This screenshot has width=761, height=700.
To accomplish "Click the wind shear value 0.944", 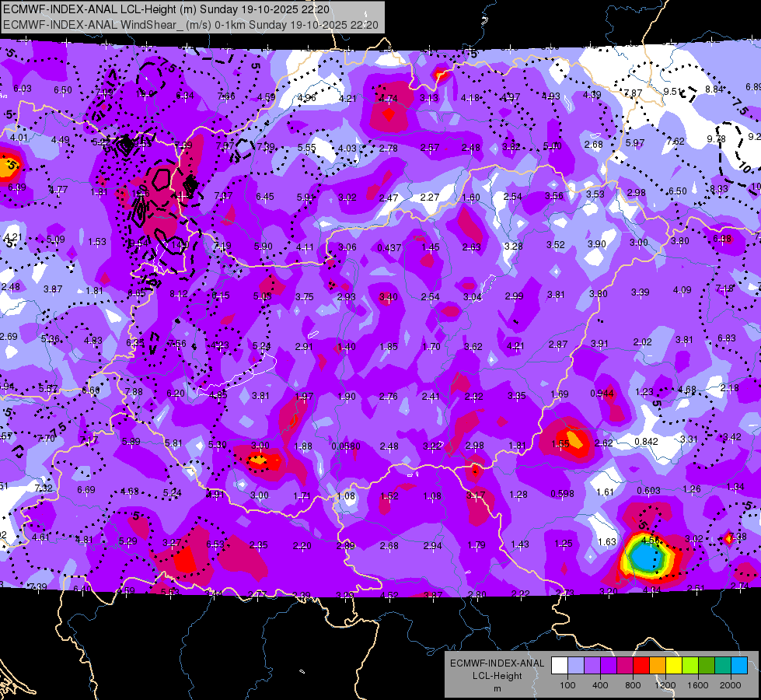I will [602, 393].
